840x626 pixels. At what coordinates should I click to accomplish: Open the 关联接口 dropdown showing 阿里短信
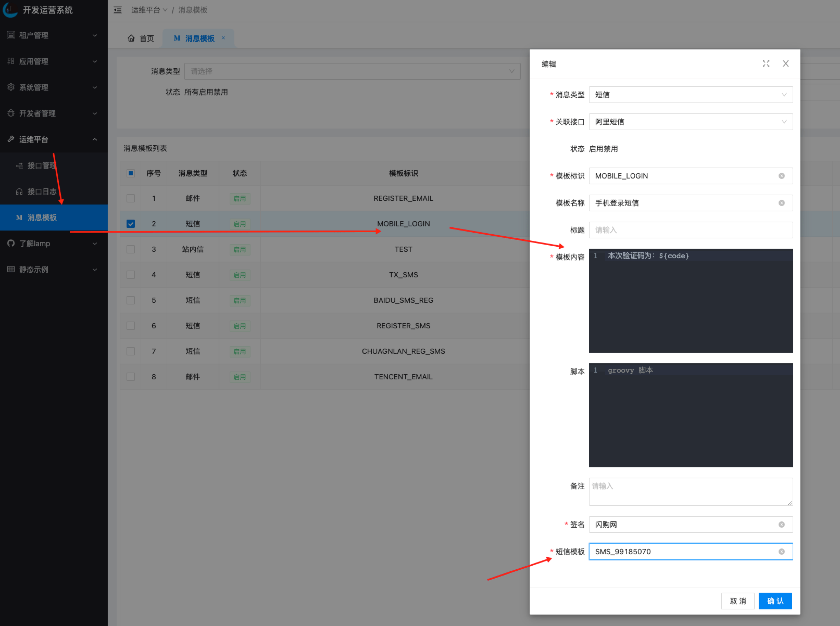(x=690, y=122)
